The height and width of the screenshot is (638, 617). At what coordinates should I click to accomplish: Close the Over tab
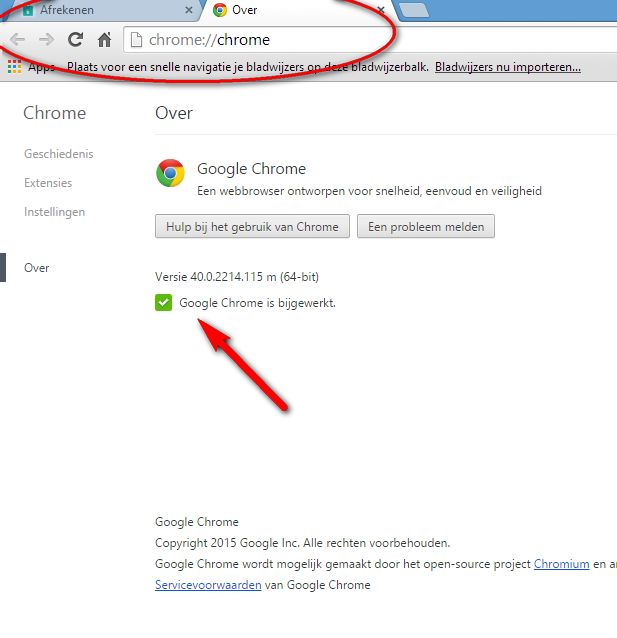click(381, 10)
